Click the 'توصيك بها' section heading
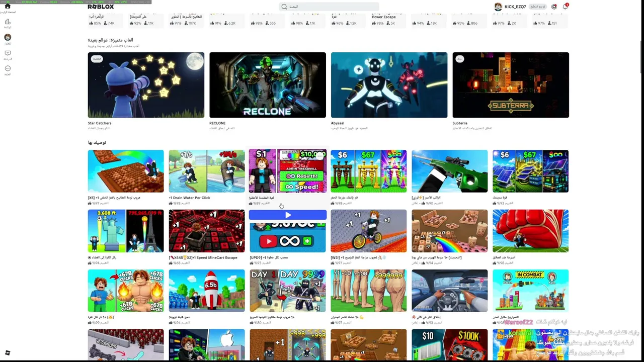 coord(97,142)
